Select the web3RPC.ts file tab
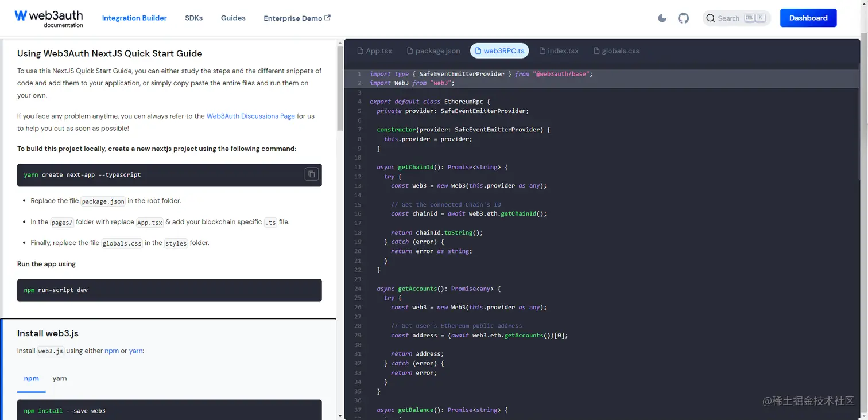The height and width of the screenshot is (420, 868). coord(499,50)
